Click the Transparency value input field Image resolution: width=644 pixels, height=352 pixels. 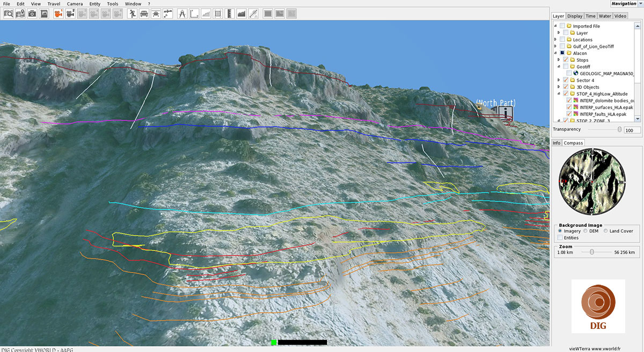tap(632, 131)
